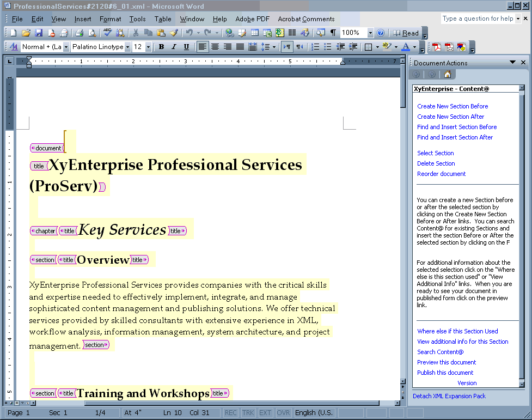
Task: Save the document with floppy icon
Action: 39,33
